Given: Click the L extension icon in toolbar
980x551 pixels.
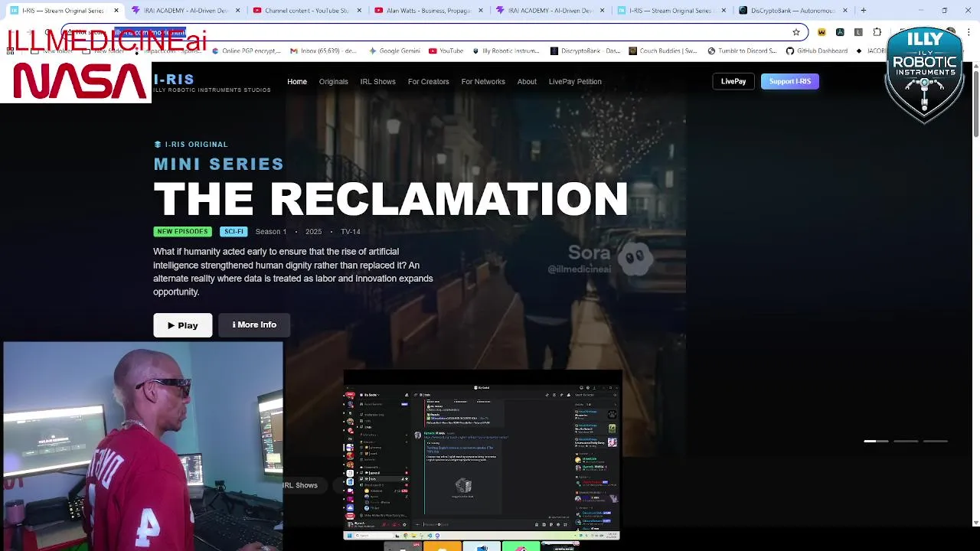Looking at the screenshot, I should click(858, 32).
